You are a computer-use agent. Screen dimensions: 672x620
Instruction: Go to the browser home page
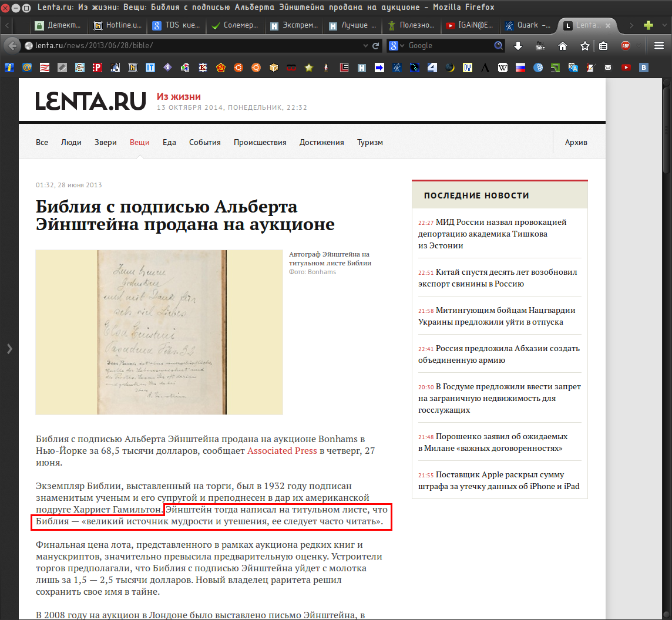(x=563, y=46)
